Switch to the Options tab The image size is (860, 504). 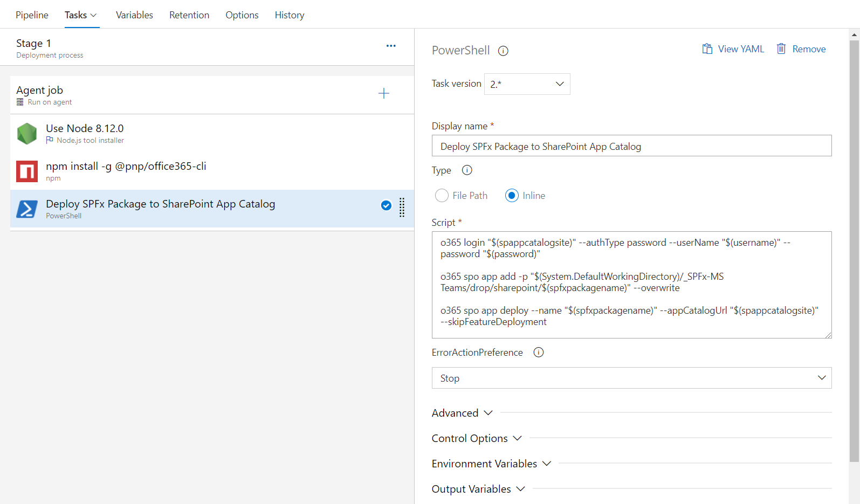(x=242, y=15)
